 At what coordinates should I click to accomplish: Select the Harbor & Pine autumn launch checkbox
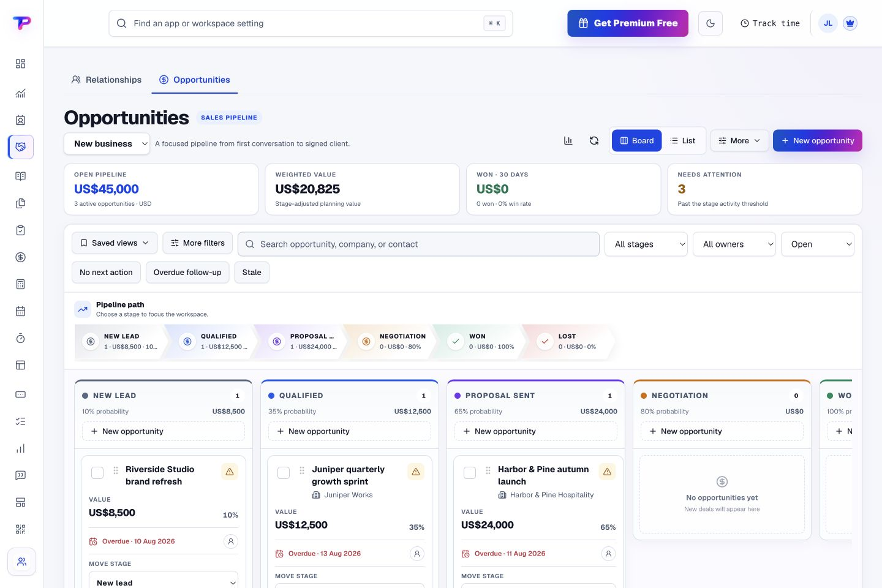click(470, 473)
